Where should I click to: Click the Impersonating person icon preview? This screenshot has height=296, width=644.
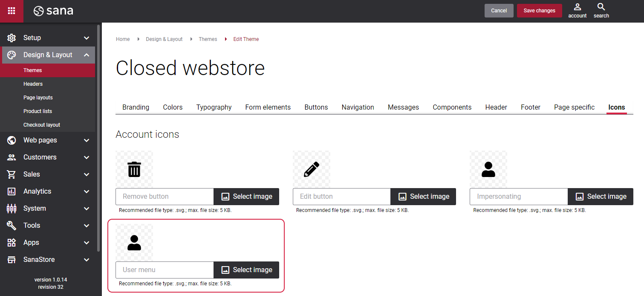click(488, 169)
